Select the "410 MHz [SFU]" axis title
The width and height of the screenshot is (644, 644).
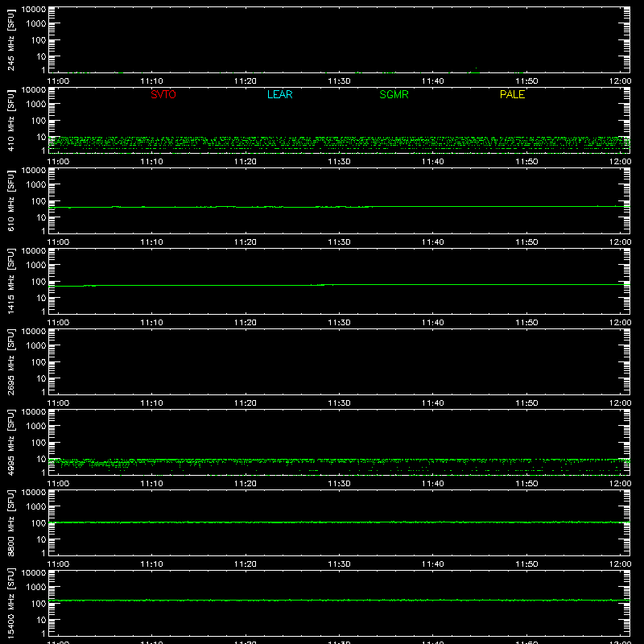click(x=10, y=120)
